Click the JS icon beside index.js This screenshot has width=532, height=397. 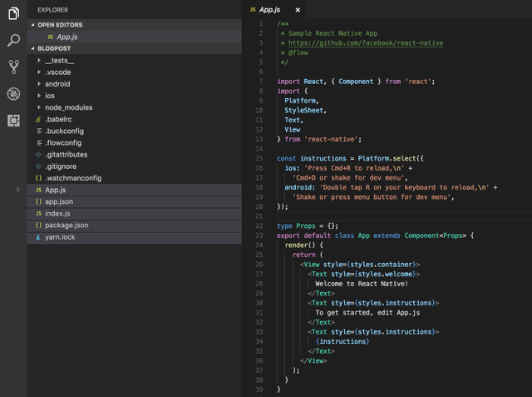39,214
